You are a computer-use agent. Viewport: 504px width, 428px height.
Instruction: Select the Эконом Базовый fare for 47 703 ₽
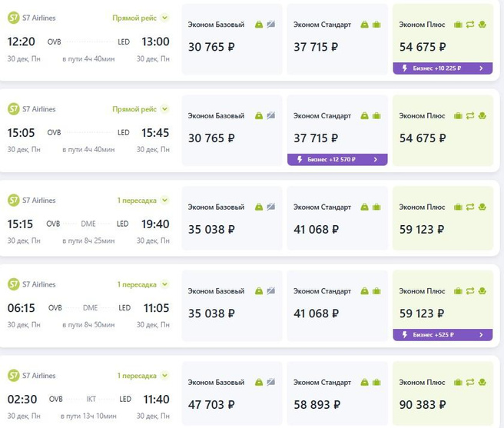point(231,396)
